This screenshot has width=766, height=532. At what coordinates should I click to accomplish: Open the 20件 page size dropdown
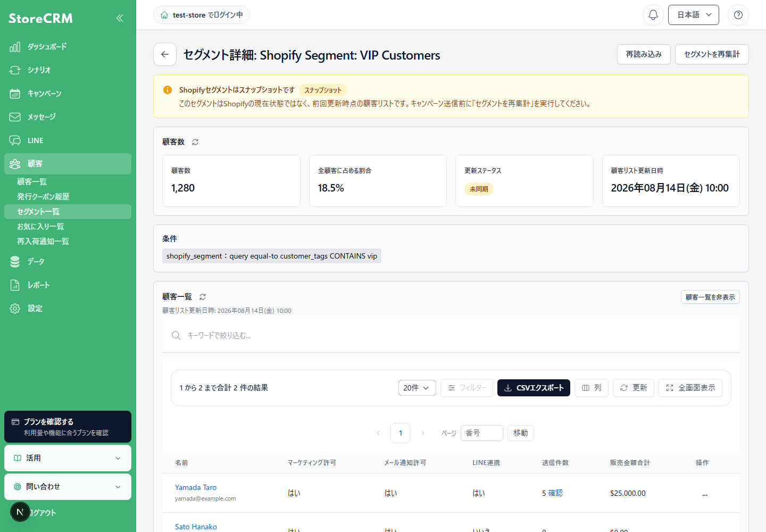417,388
